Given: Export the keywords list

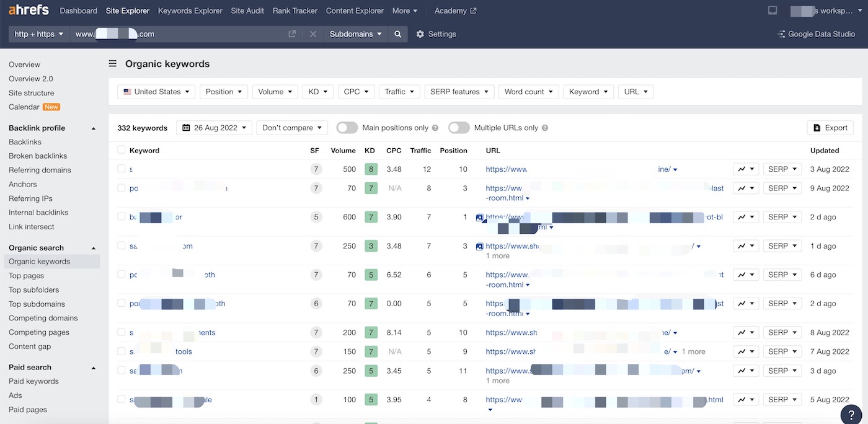Looking at the screenshot, I should [x=830, y=128].
